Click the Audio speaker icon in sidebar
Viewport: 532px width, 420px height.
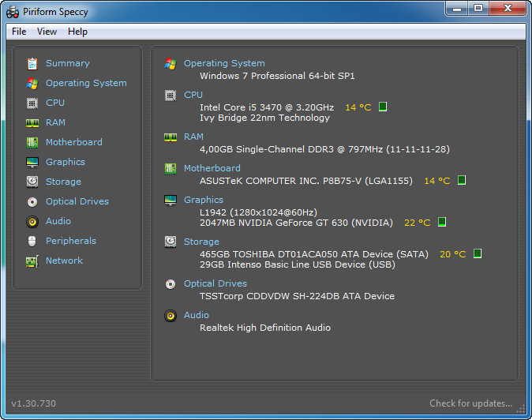(32, 222)
